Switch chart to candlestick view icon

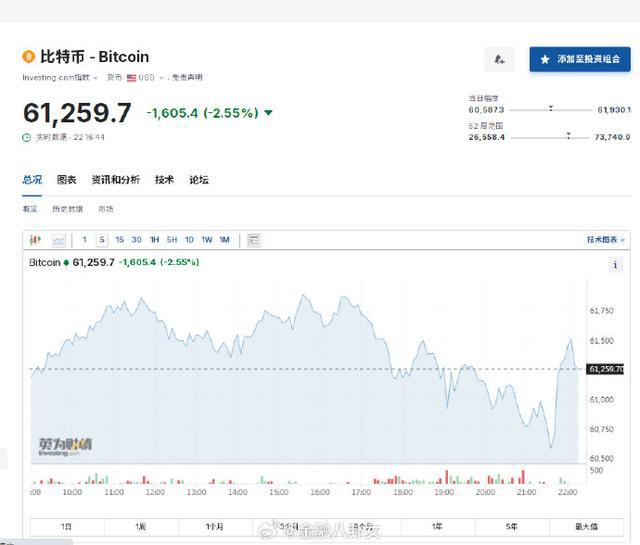(x=36, y=240)
